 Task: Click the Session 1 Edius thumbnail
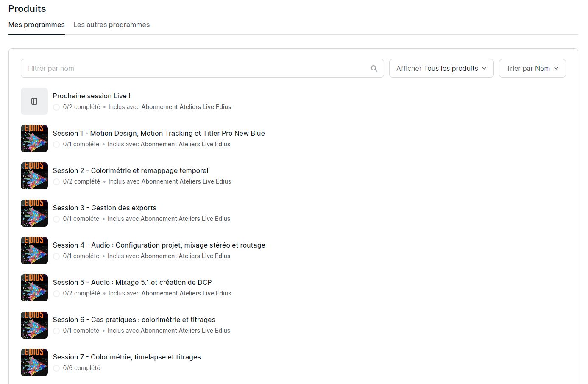coord(34,139)
